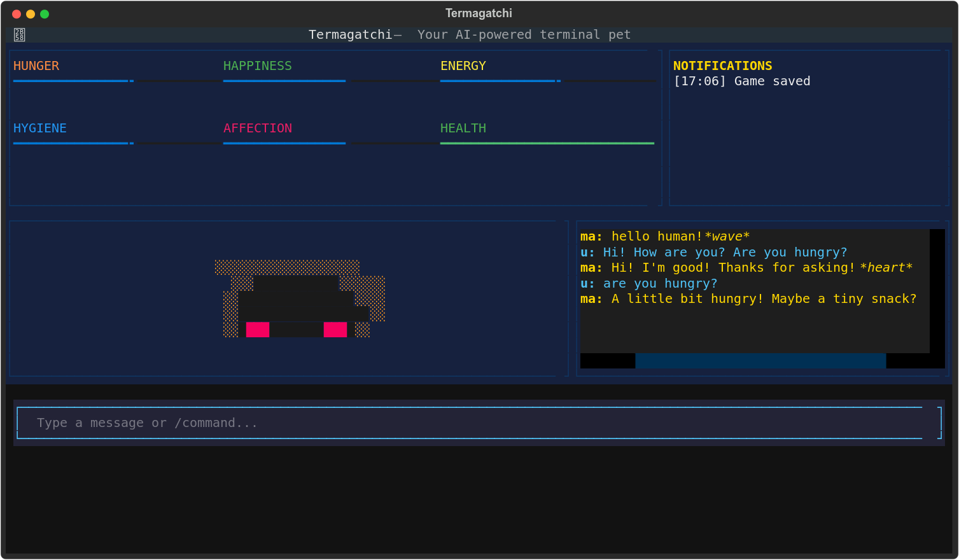Close the Termagatchi window with red button

pos(17,14)
